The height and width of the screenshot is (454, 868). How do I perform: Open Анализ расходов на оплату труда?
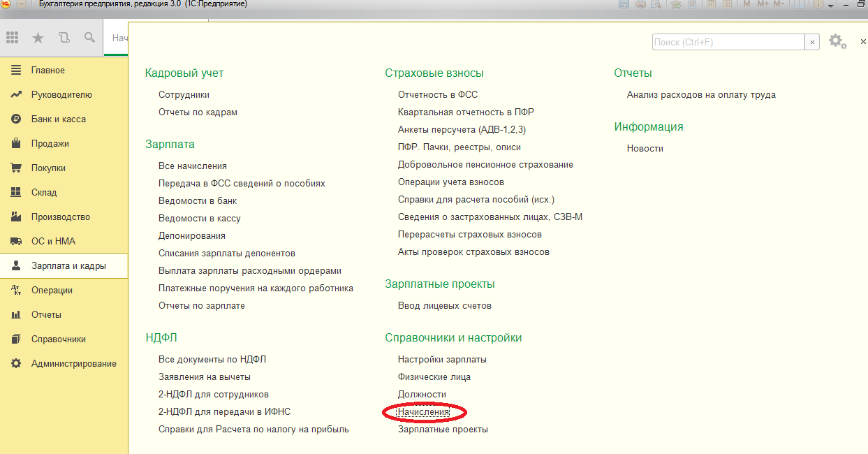(701, 95)
